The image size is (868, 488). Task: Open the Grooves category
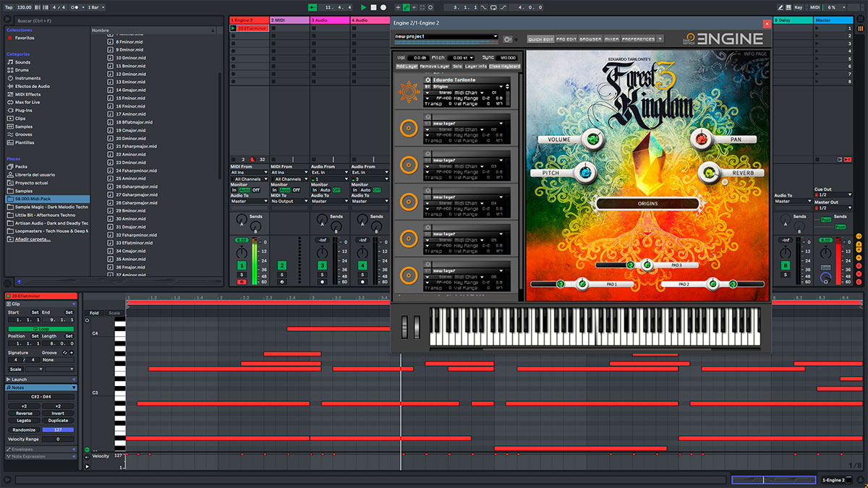(24, 134)
